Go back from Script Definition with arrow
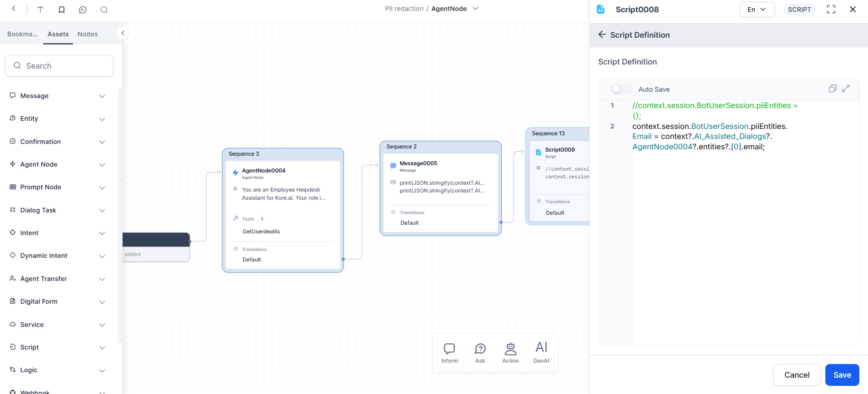868x394 pixels. click(602, 34)
